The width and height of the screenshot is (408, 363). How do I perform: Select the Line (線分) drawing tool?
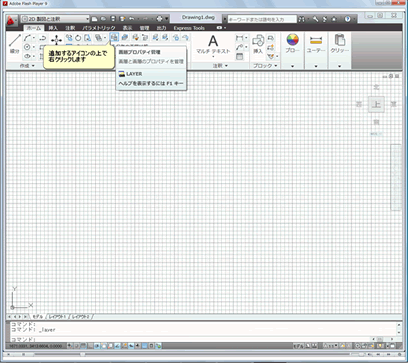pyautogui.click(x=15, y=44)
